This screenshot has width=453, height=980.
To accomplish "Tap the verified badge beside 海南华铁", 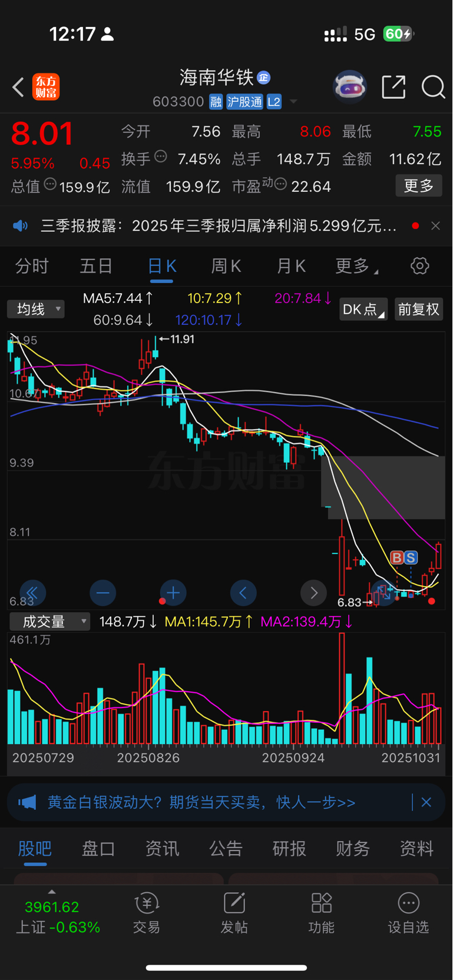I will point(263,77).
